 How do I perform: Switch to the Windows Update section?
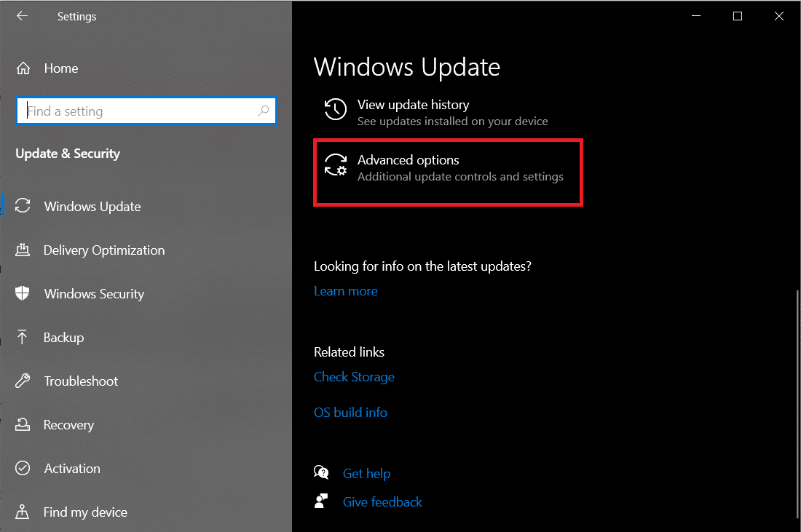click(x=92, y=206)
